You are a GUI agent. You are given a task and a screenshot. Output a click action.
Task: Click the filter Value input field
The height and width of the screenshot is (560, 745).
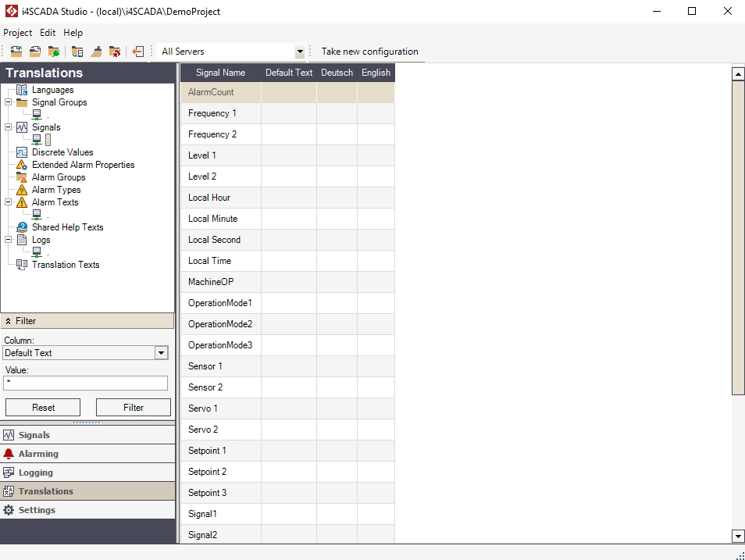click(86, 383)
